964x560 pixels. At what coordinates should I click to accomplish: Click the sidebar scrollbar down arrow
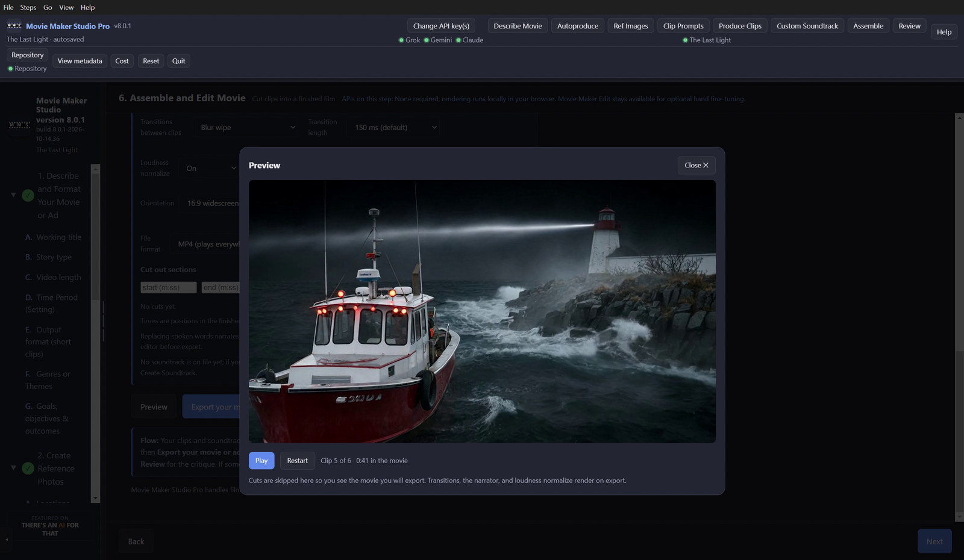(x=95, y=499)
